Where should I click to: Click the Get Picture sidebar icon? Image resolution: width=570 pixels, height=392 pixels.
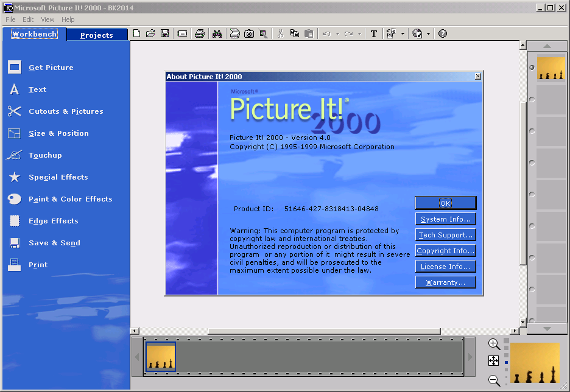[15, 67]
